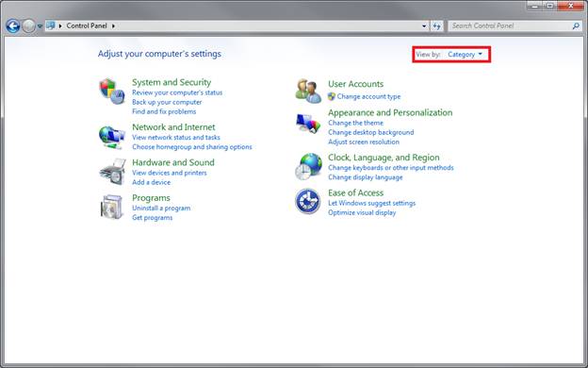Select the Programs box icon
The image size is (588, 368).
111,207
